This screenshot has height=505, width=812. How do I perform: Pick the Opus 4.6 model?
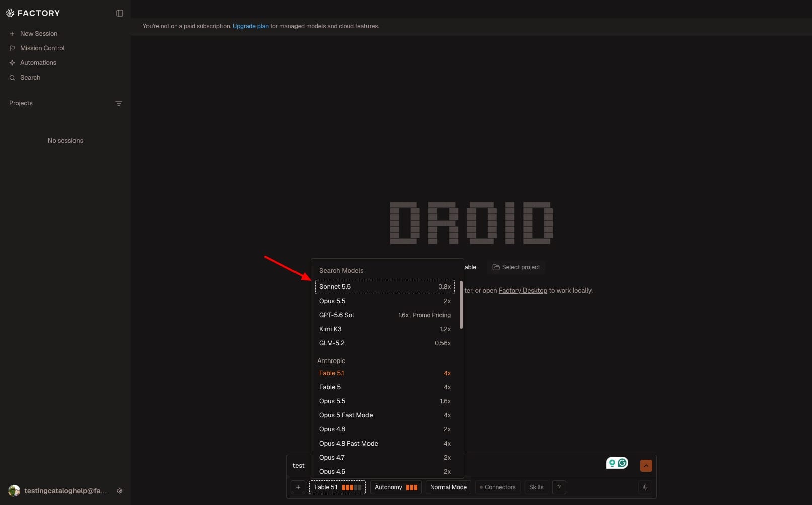[x=385, y=472]
